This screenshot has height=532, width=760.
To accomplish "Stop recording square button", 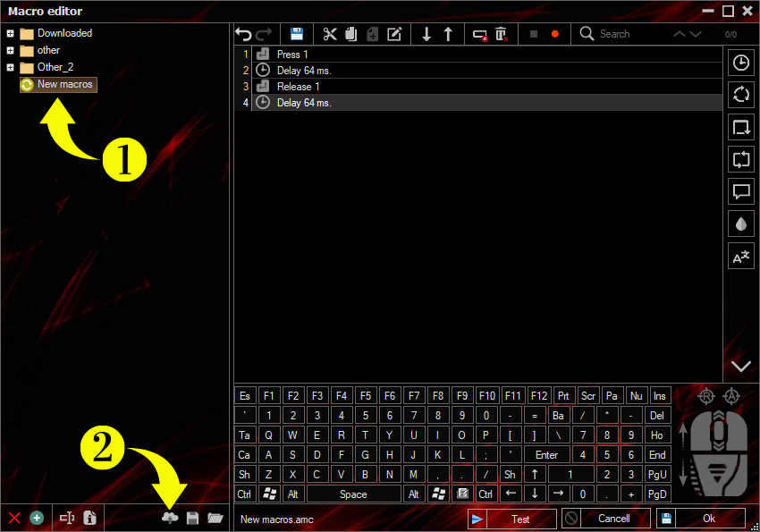I will pyautogui.click(x=534, y=34).
